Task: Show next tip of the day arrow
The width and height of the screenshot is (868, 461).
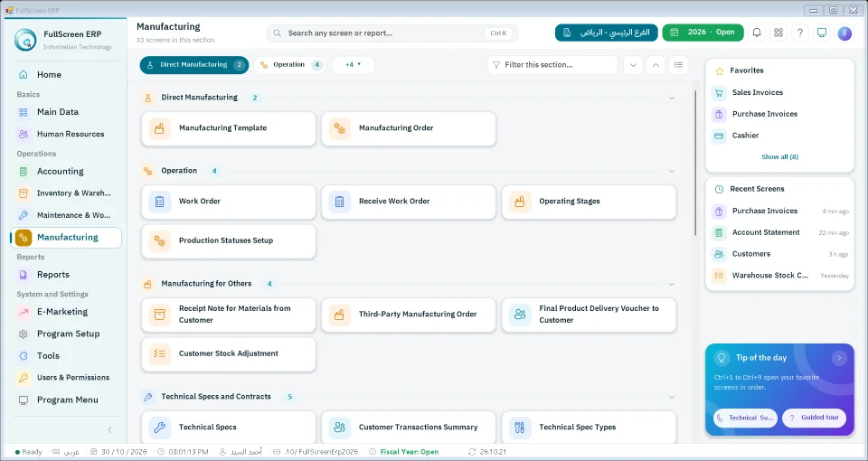Action: tap(839, 358)
